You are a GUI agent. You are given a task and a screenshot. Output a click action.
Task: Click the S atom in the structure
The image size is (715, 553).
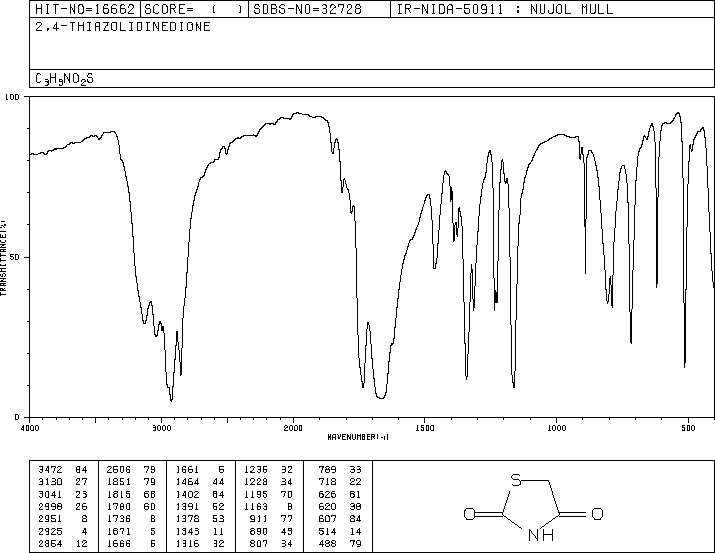516,480
